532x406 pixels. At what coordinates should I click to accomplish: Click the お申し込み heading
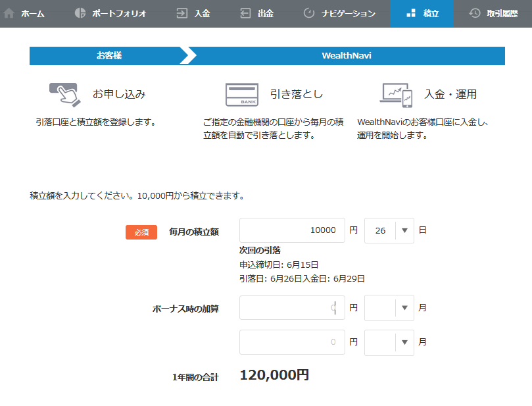pyautogui.click(x=119, y=94)
